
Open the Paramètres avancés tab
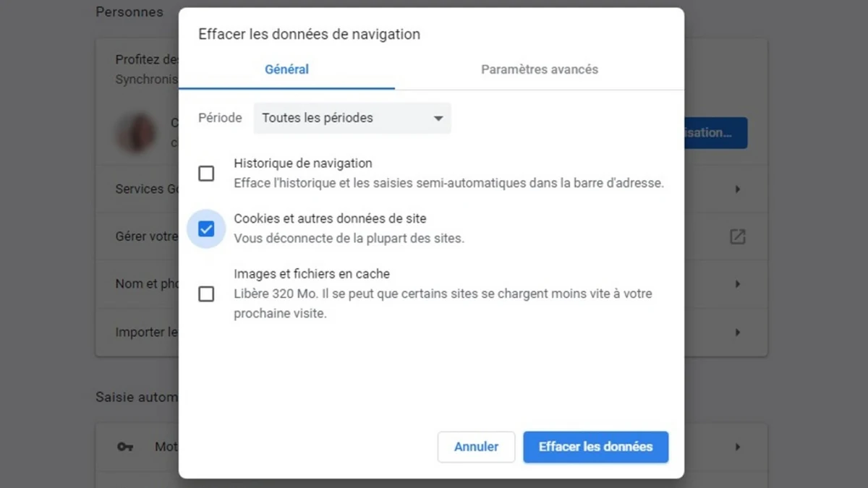pos(540,70)
